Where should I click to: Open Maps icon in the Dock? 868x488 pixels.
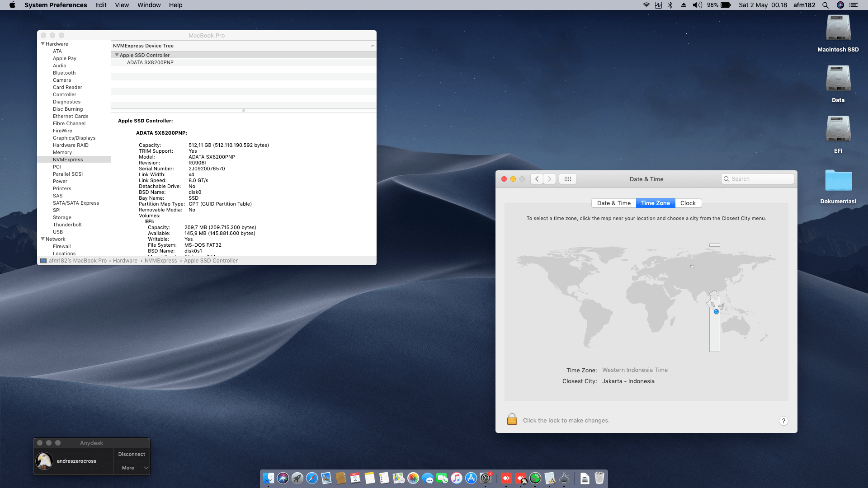[x=399, y=478]
